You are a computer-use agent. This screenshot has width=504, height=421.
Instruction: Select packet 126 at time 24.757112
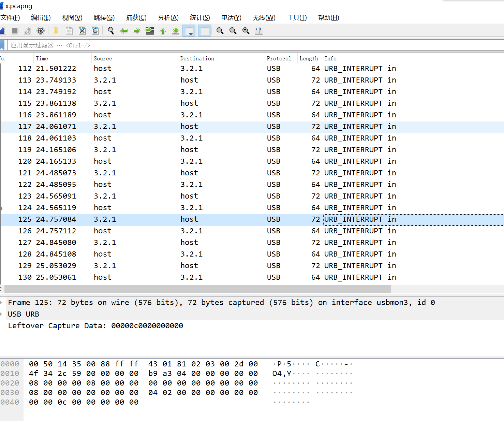click(x=252, y=231)
